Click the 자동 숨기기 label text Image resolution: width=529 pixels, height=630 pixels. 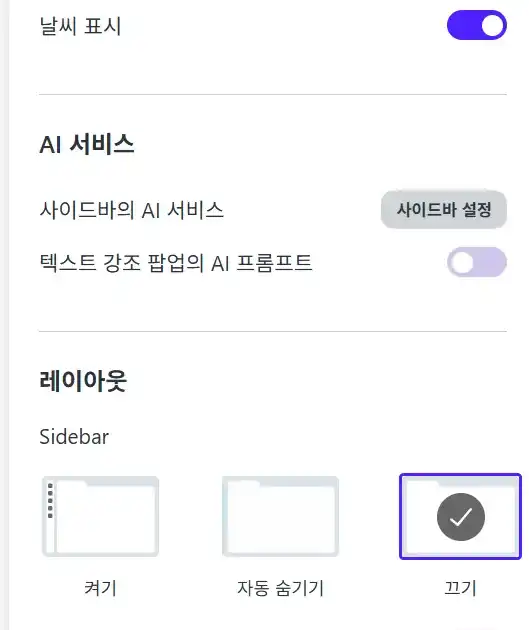tap(280, 588)
